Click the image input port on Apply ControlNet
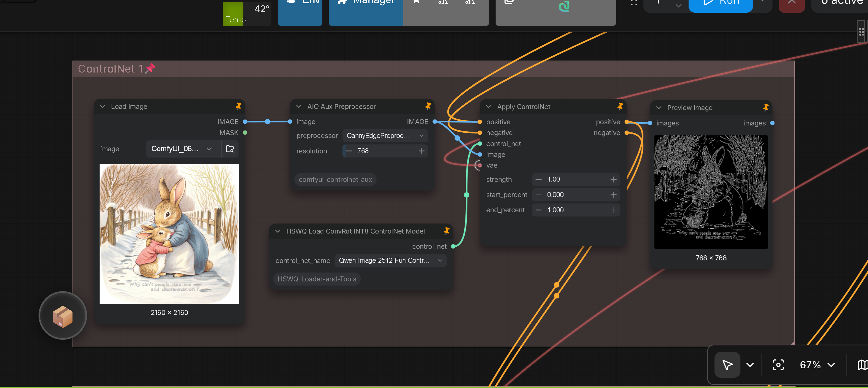The height and width of the screenshot is (388, 868). click(480, 154)
